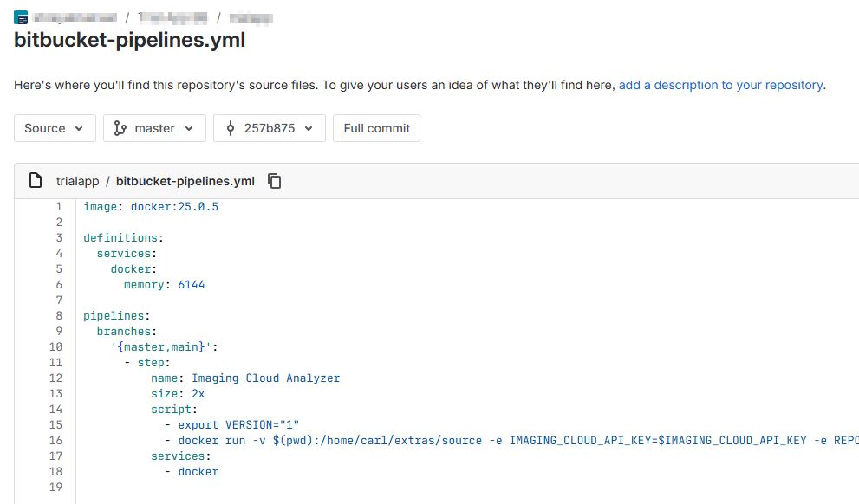Open the Source view dropdown
The height and width of the screenshot is (504, 859).
(54, 128)
